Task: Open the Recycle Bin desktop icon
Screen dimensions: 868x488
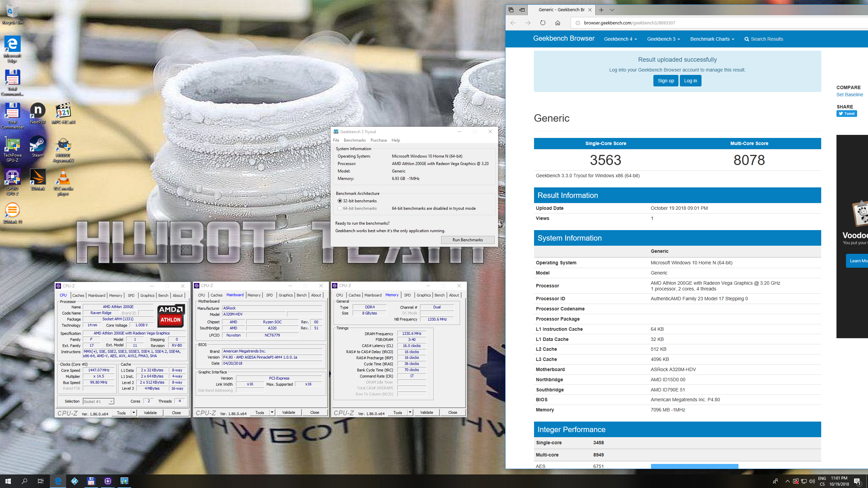Action: click(12, 14)
